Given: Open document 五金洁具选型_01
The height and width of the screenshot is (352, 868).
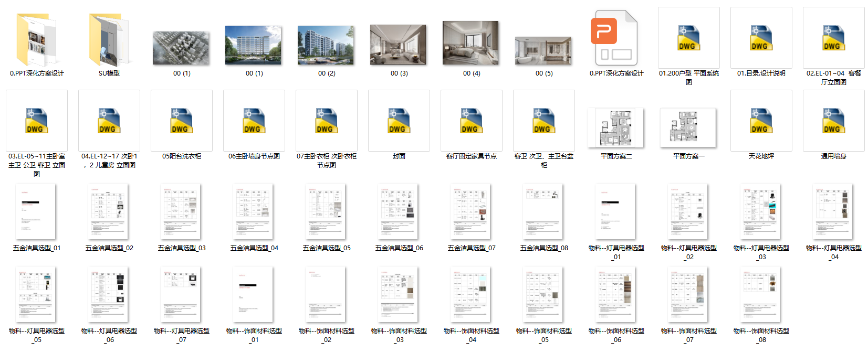Looking at the screenshot, I should (36, 211).
